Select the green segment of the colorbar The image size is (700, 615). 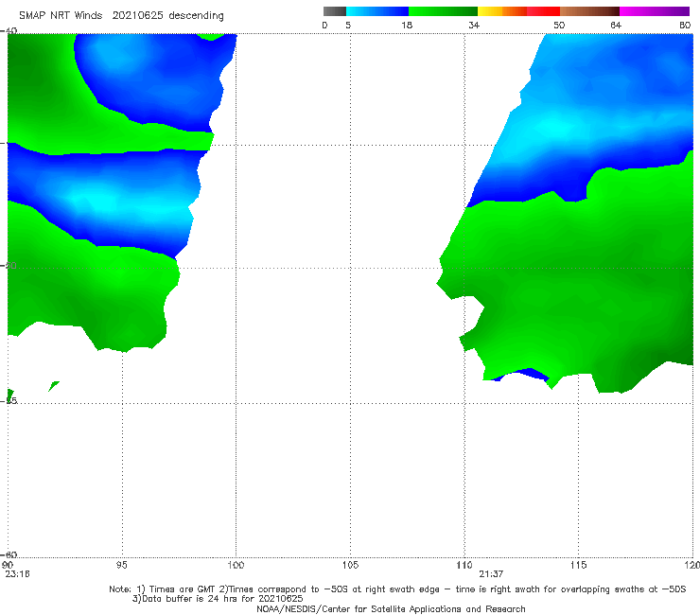coord(443,11)
